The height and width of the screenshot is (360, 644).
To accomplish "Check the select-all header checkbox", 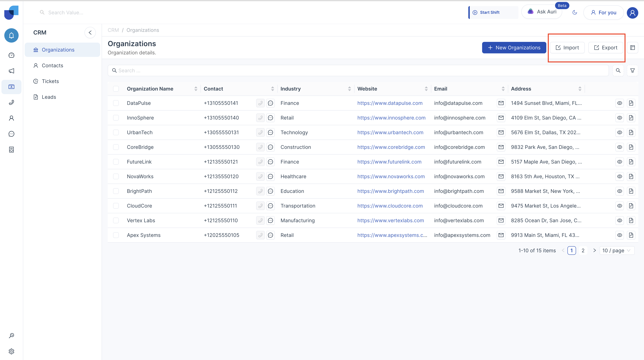I will [116, 89].
